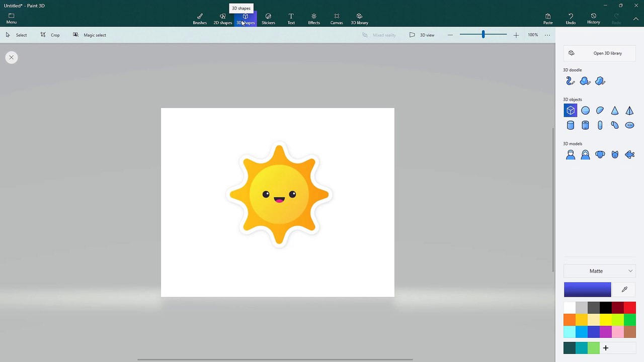Open the Matte material dropdown

[600, 271]
